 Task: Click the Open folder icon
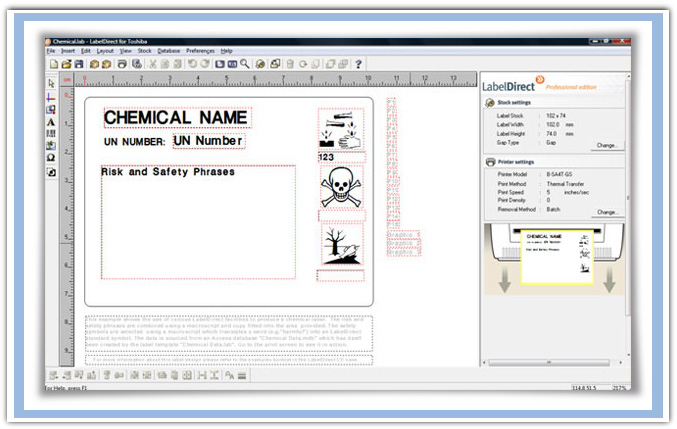tap(66, 64)
